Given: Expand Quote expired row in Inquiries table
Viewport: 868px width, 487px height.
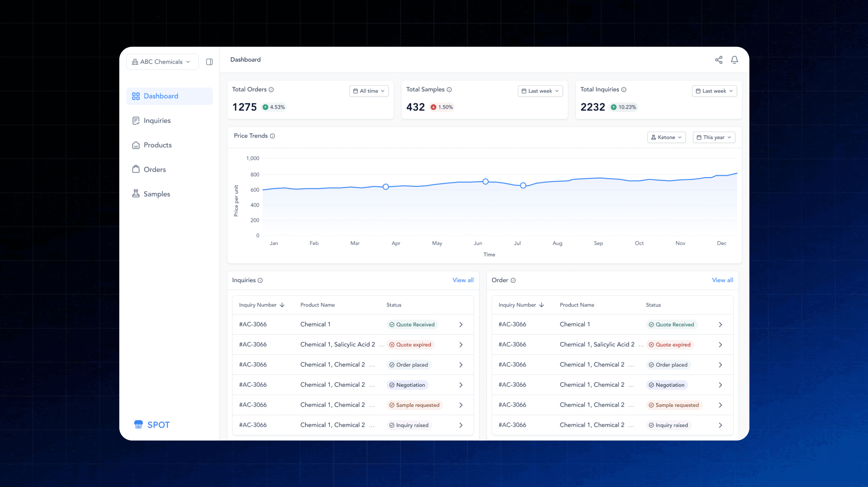Looking at the screenshot, I should point(461,345).
